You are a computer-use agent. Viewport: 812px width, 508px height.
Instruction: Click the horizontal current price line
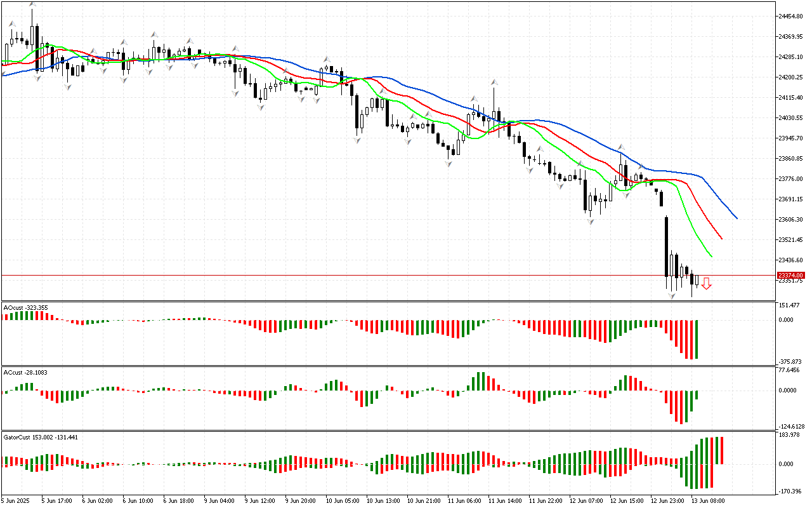381,275
